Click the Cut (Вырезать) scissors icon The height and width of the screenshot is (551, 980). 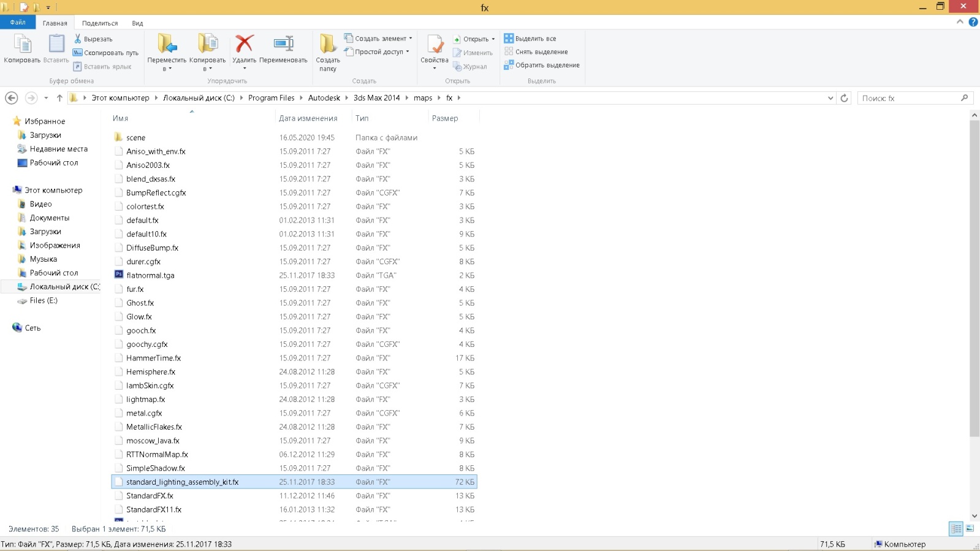[x=78, y=39]
